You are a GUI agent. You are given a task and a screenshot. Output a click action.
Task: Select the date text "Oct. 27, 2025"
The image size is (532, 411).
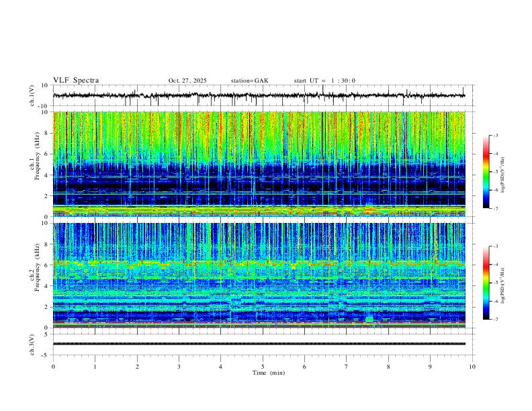(187, 81)
